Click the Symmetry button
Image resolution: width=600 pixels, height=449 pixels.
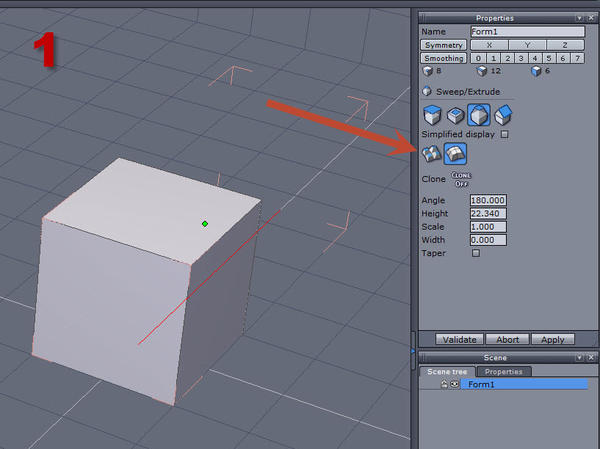pos(443,45)
